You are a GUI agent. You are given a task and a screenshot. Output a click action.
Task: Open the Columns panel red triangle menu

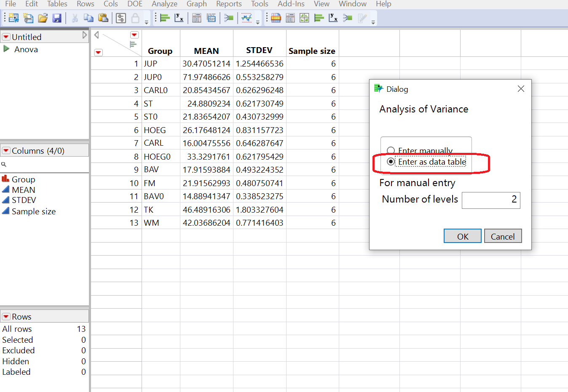point(6,150)
